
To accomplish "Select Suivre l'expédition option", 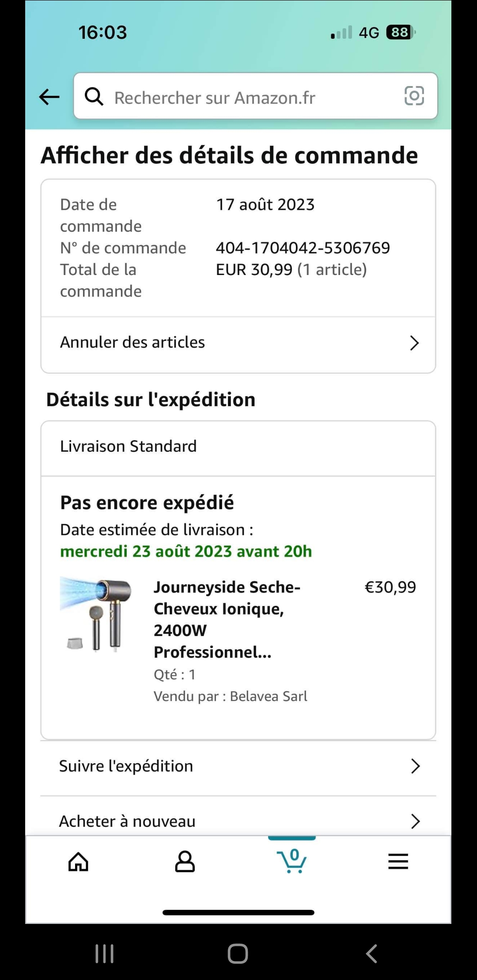I will [126, 766].
